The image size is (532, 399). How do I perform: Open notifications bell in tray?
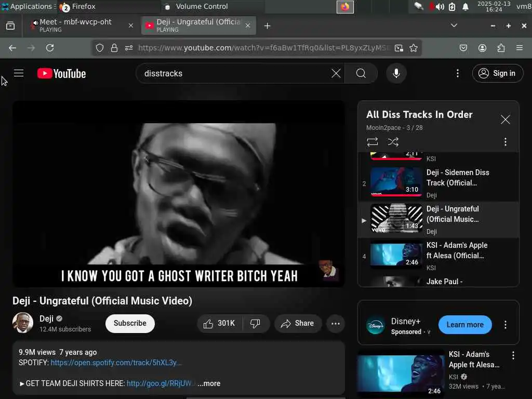pos(465,7)
